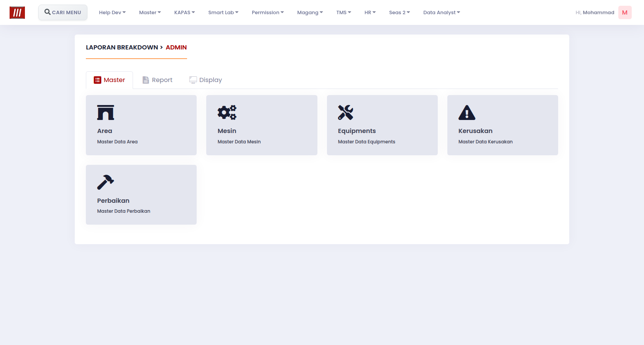This screenshot has width=644, height=345.
Task: Open the Permission dropdown menu
Action: pyautogui.click(x=268, y=13)
